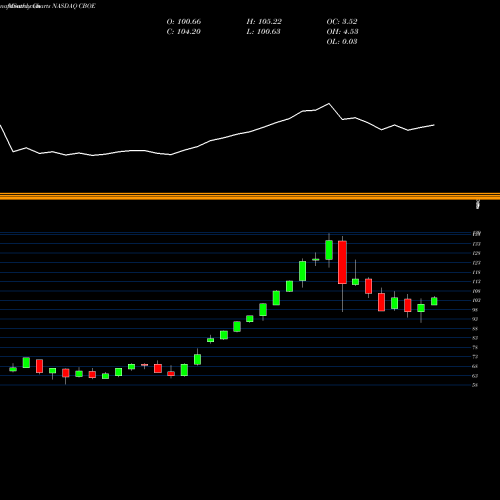This screenshot has height=500, width=500.
Task: Click the open price value O: 100.66
Action: pyautogui.click(x=184, y=22)
